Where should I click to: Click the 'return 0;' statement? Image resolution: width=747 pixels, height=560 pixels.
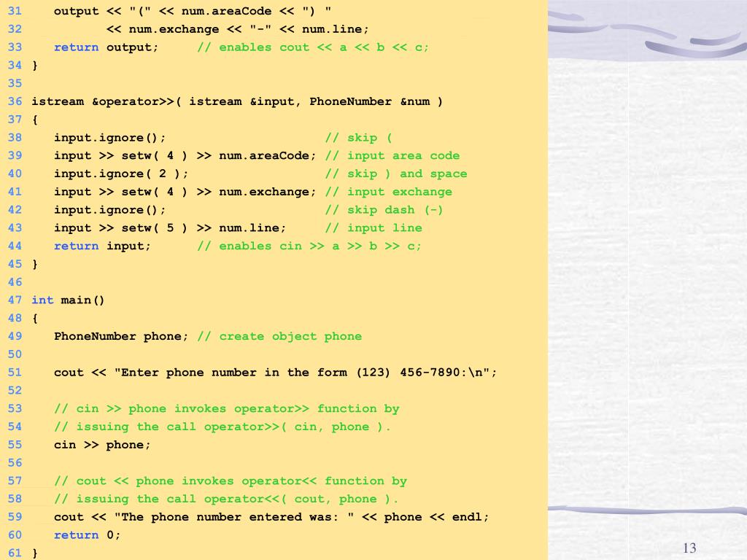click(88, 536)
